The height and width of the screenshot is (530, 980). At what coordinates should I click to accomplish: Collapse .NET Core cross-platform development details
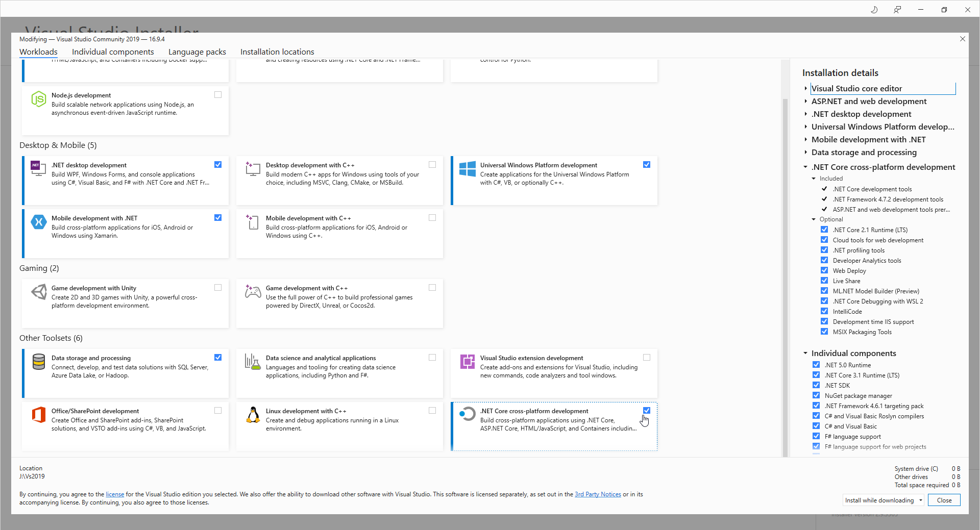[806, 167]
